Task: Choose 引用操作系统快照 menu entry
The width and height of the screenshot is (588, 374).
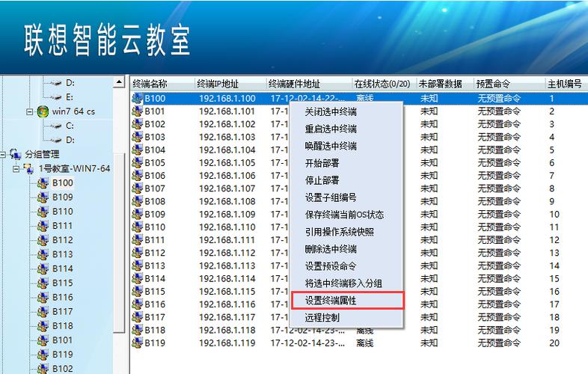Action: pos(347,232)
